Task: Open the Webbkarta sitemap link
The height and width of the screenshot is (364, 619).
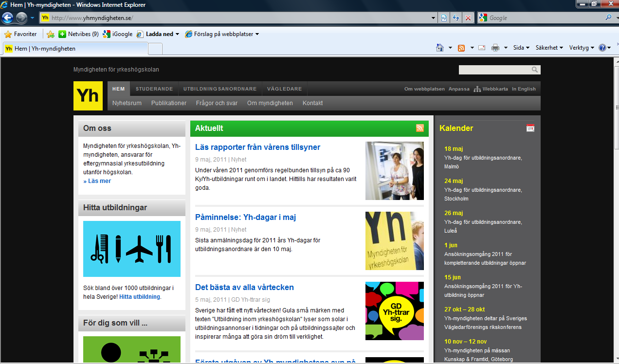Action: tap(491, 89)
